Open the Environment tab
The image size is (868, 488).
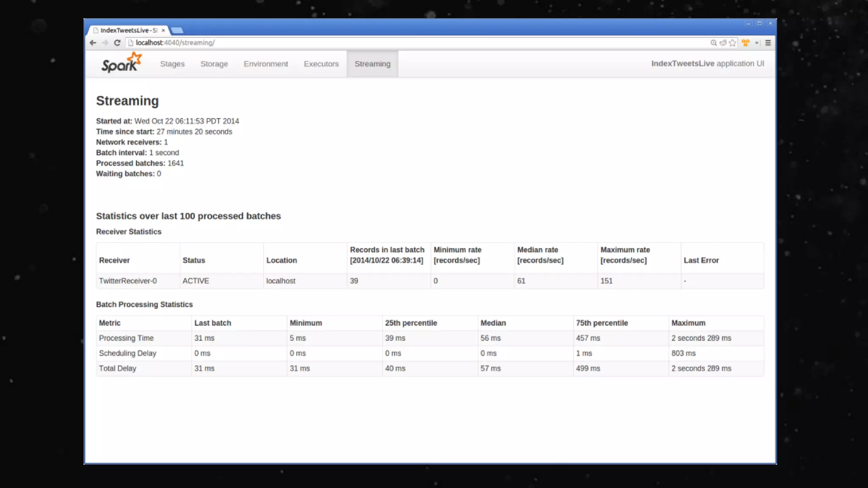[266, 64]
